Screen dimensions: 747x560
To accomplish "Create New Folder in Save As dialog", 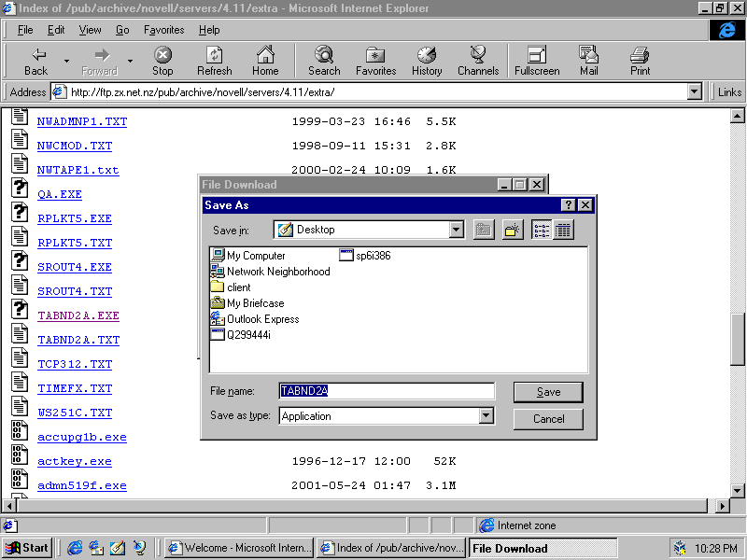I will (x=513, y=230).
